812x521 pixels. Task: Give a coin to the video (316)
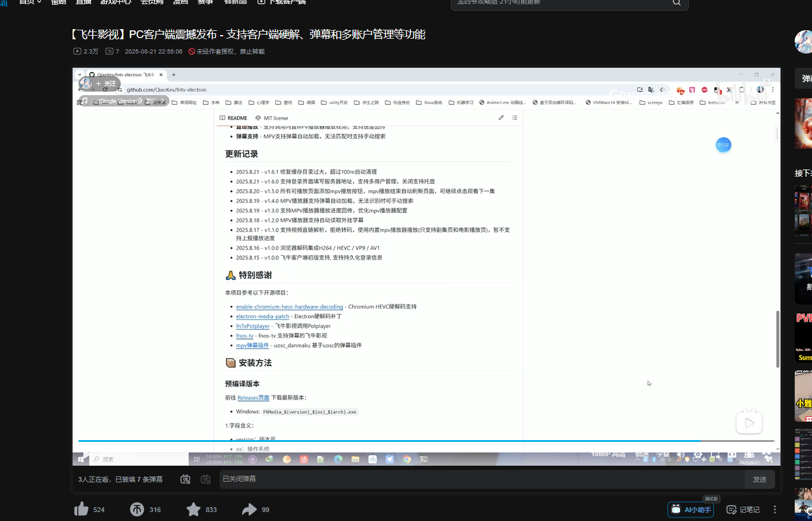pos(137,509)
